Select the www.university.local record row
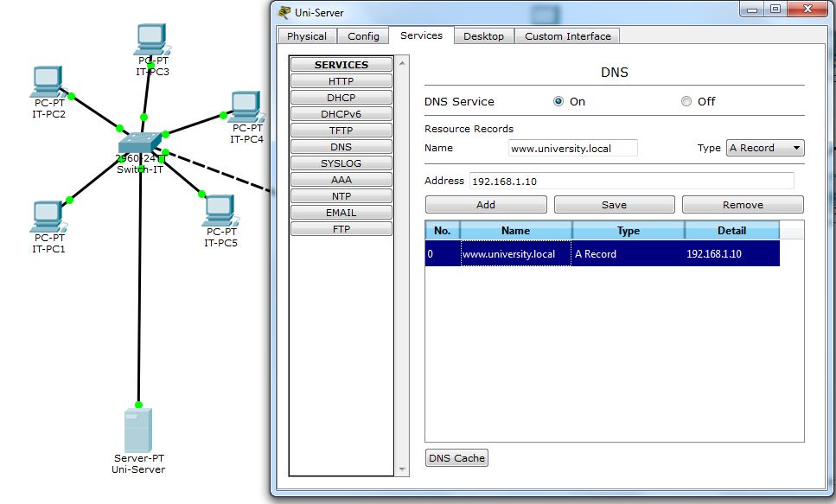 pos(602,254)
